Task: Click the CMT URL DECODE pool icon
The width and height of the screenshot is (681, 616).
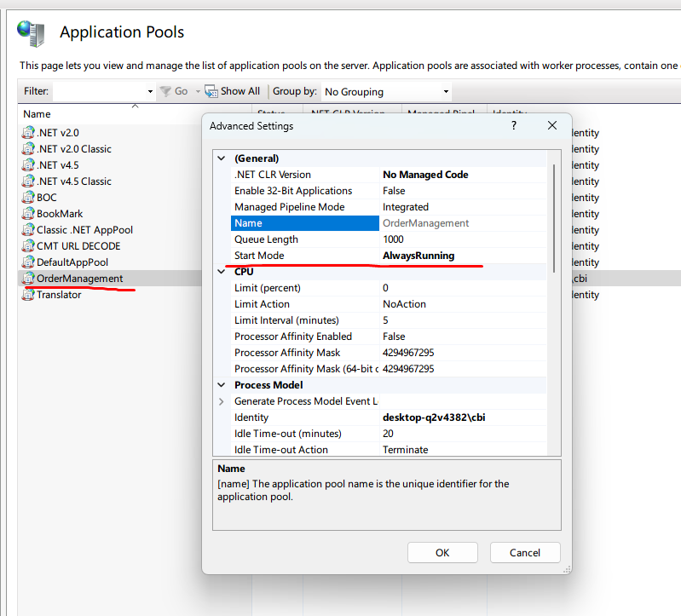Action: 28,245
